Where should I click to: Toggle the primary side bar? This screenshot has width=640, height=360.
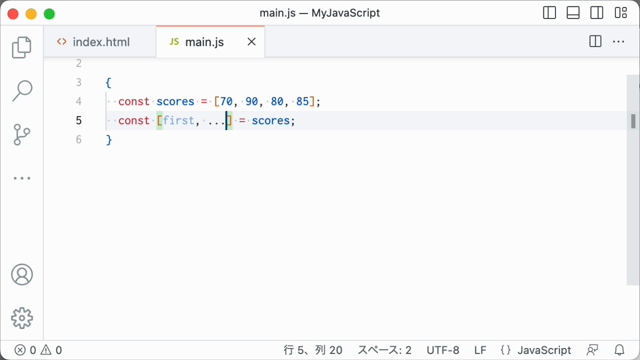549,13
